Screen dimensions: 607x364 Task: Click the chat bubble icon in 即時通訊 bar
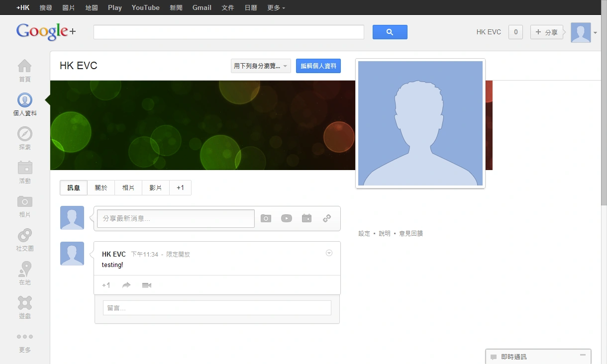pyautogui.click(x=494, y=357)
